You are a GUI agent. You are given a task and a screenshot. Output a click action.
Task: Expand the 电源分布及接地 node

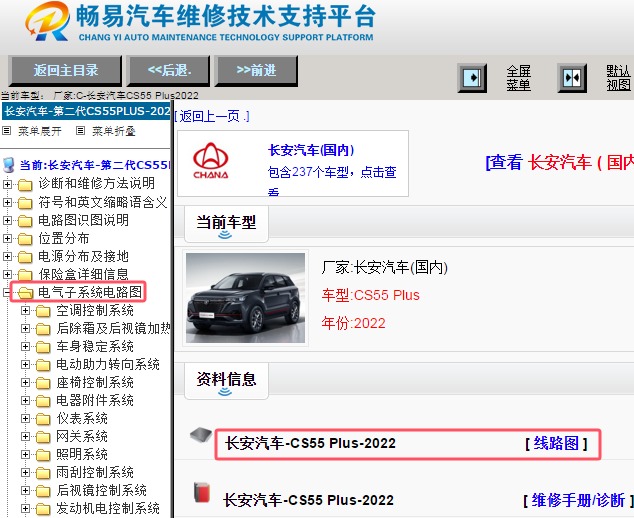[7, 256]
